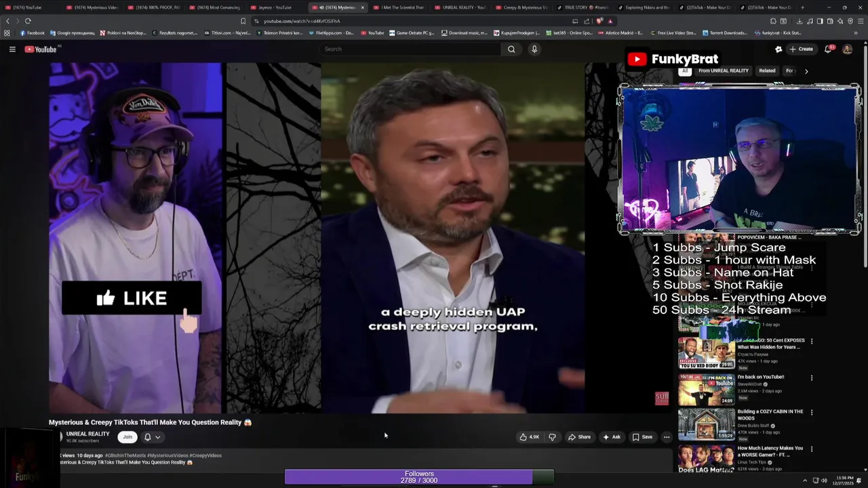Open options menu for COZY CABIN video
This screenshot has height=488, width=868.
tap(812, 412)
